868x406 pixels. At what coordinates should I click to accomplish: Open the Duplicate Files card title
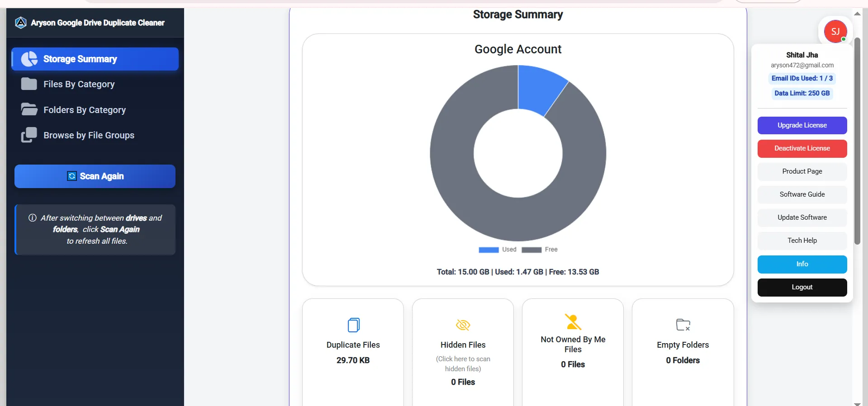(353, 345)
